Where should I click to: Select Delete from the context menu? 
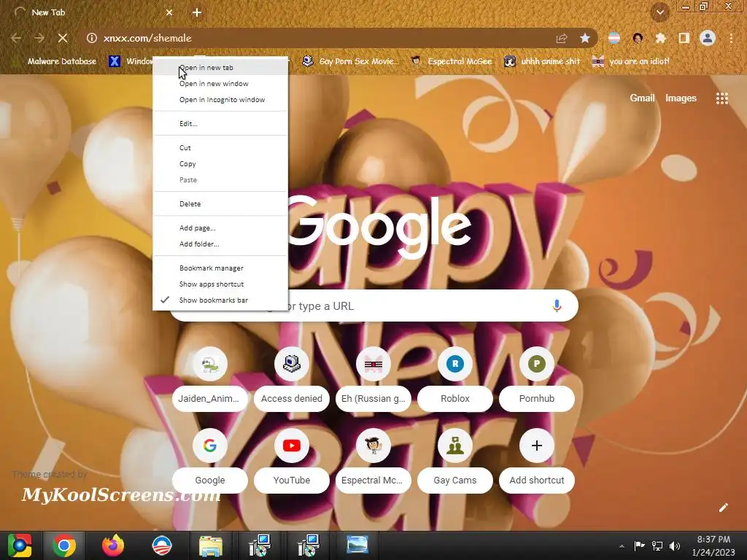point(220,204)
